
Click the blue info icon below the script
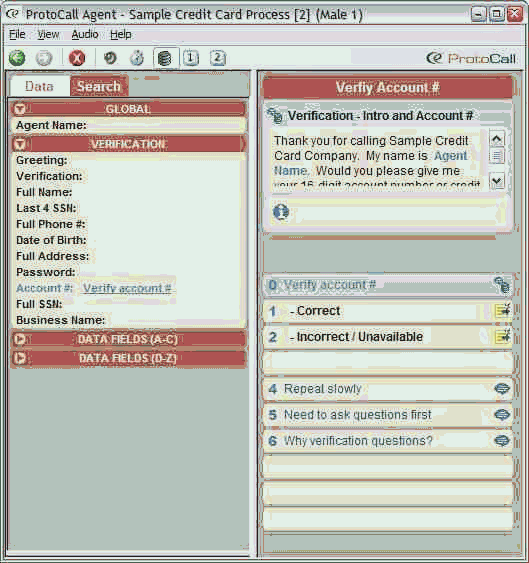pos(281,212)
